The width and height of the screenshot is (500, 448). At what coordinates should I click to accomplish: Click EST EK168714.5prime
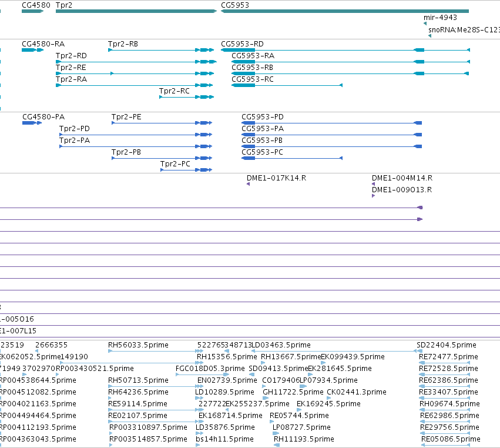[x=230, y=416]
